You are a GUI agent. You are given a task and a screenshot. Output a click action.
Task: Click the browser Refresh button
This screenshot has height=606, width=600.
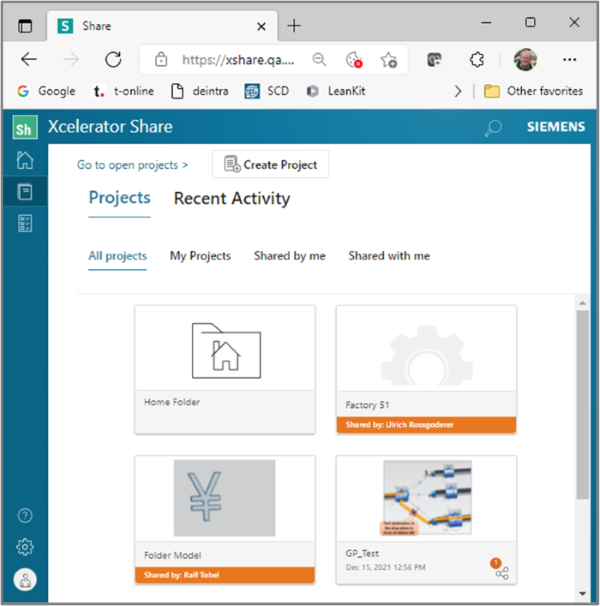click(113, 59)
